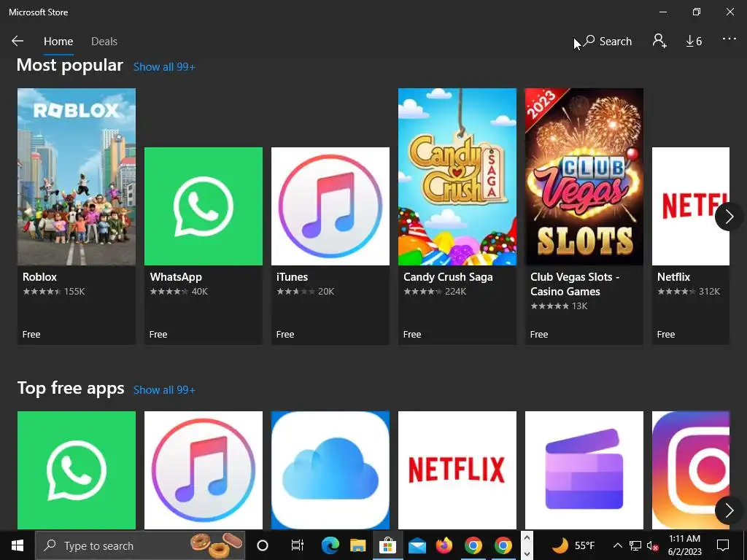Show all Top free apps

(x=164, y=390)
